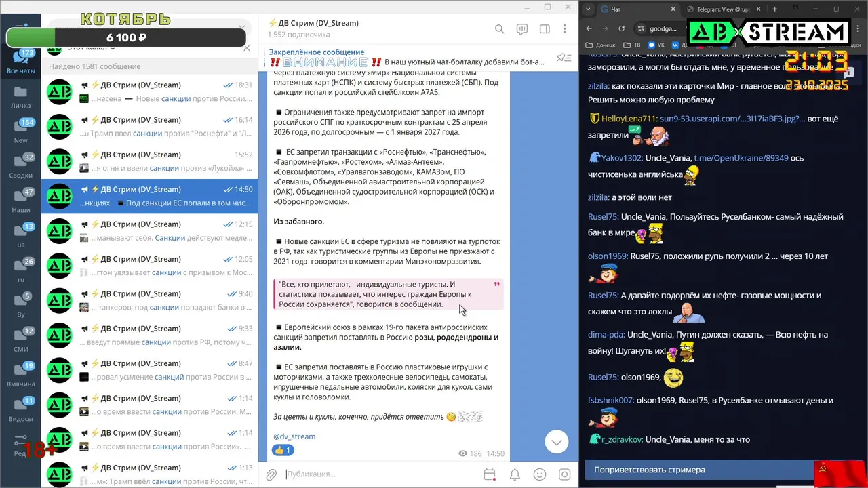Click username r_zdravkov in browser chat
Viewport: 868px width, 488px height.
622,439
